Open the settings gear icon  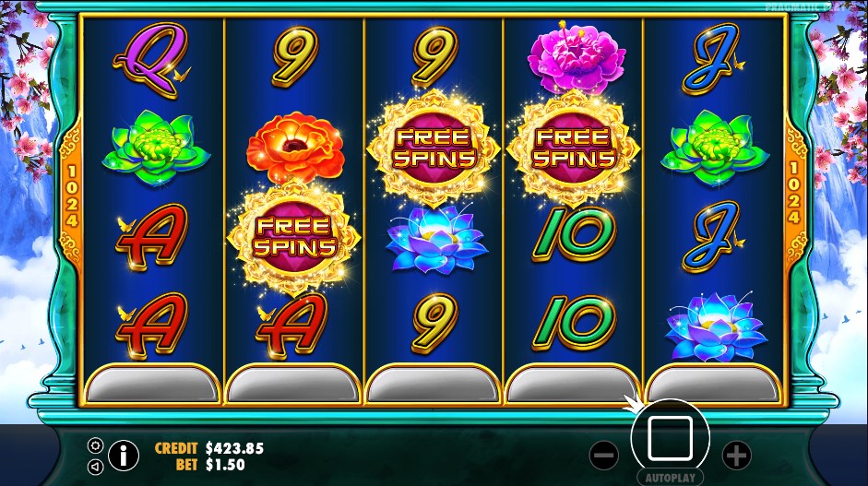coord(95,445)
